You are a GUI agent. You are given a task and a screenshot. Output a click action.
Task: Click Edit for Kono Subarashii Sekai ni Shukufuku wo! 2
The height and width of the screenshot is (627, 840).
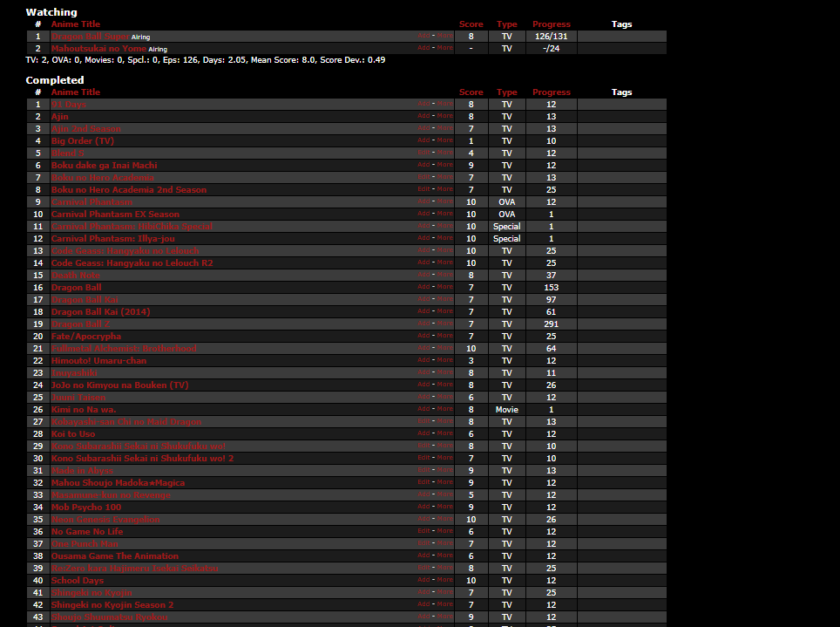tap(423, 458)
